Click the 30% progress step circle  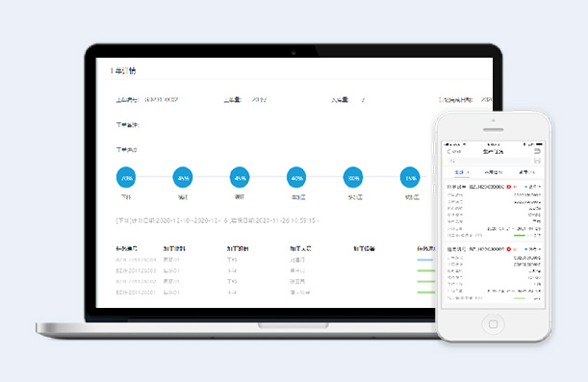pos(353,177)
